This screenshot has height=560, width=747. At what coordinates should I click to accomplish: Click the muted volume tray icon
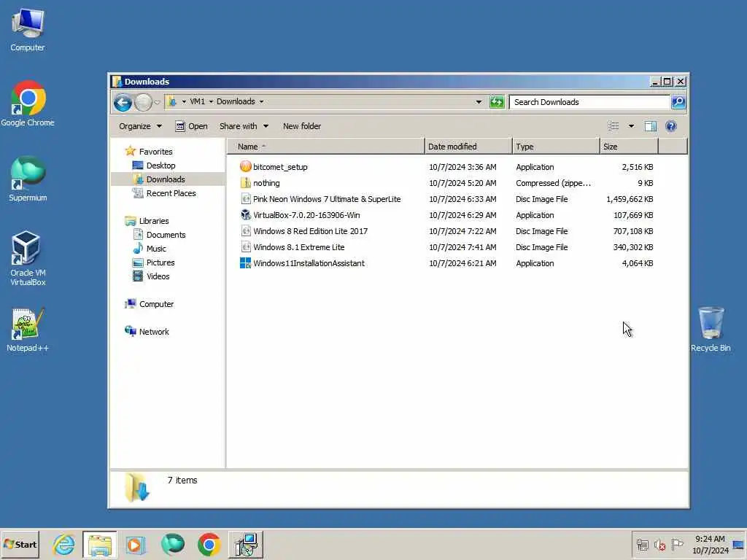point(659,545)
